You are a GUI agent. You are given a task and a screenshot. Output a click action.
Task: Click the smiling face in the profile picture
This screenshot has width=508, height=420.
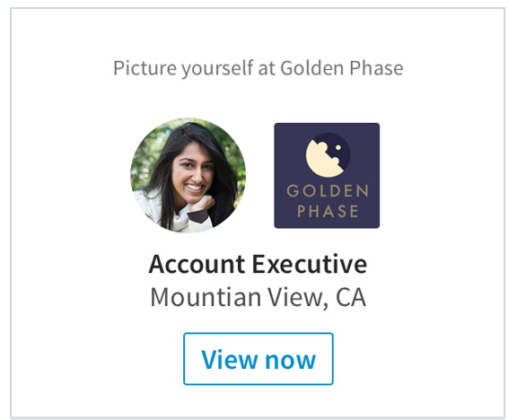point(192,173)
